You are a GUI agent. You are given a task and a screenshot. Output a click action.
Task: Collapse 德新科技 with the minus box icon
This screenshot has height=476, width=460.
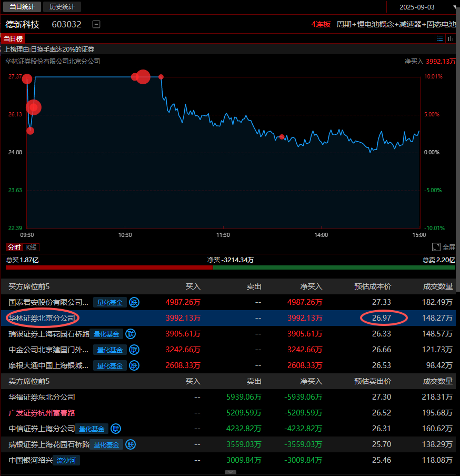[x=96, y=24]
